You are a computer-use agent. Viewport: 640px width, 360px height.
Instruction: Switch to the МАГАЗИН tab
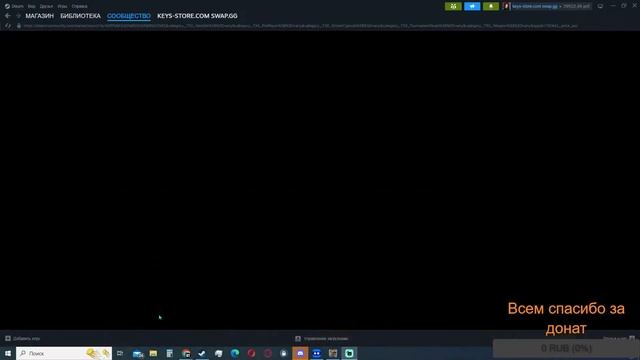coord(40,16)
